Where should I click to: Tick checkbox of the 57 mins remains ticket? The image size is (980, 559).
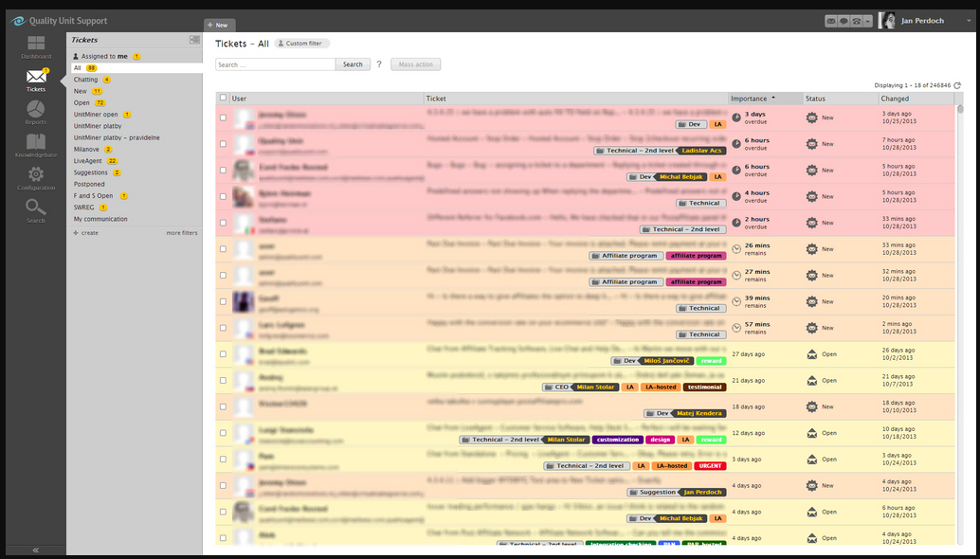tap(223, 327)
